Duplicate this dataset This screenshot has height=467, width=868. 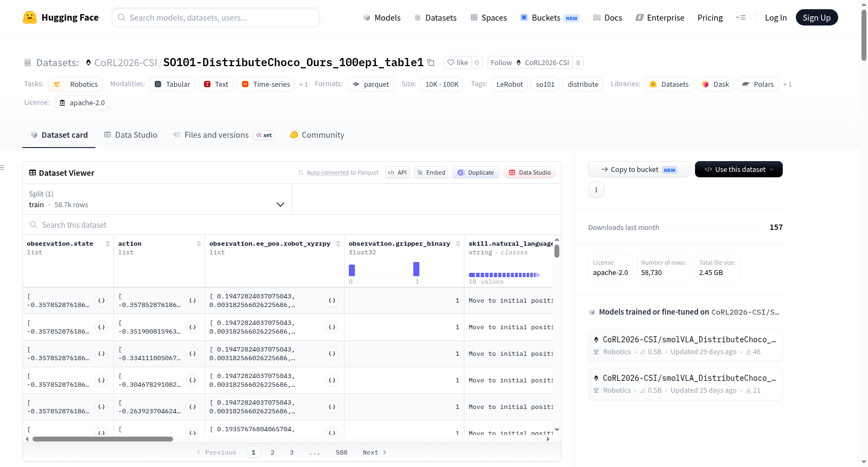476,172
